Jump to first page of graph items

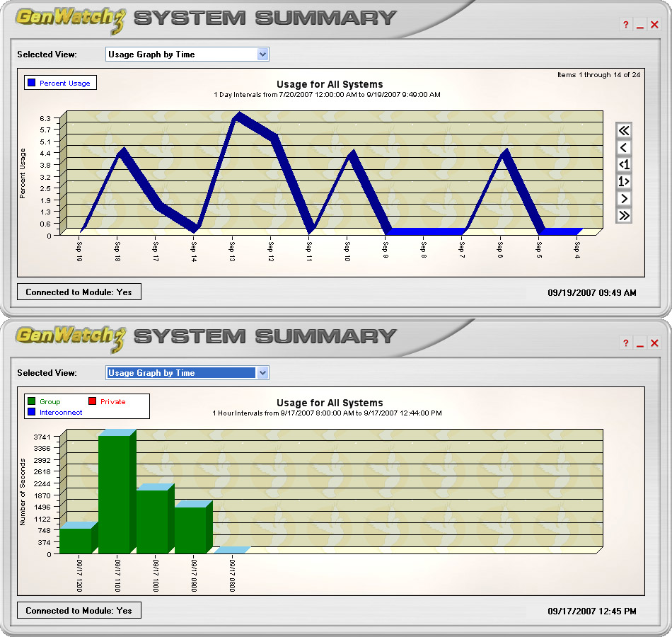coord(623,130)
